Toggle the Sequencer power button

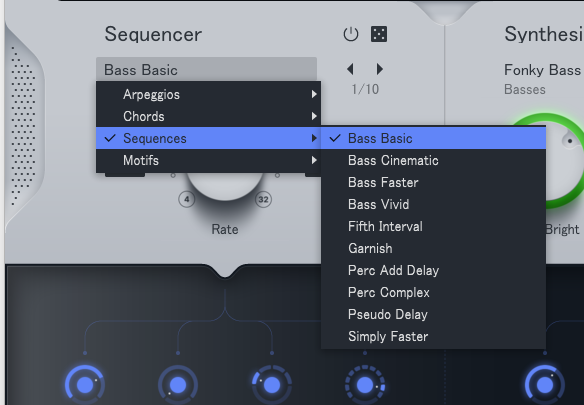coord(350,34)
